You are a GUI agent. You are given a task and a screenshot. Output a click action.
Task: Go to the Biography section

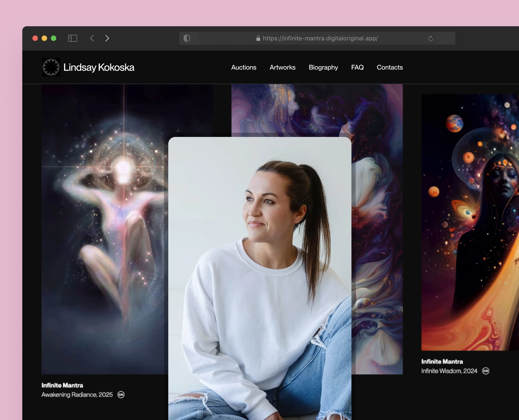[x=323, y=67]
